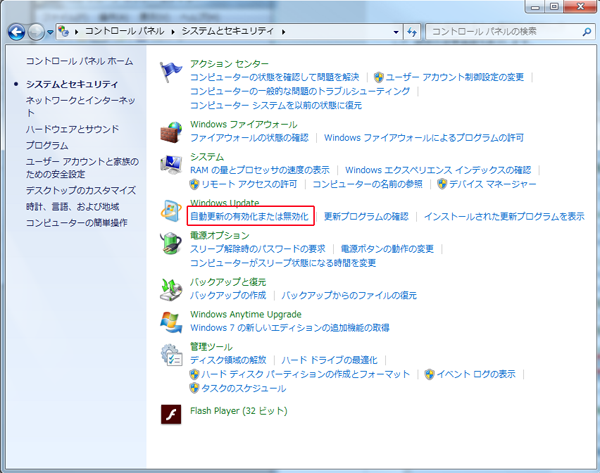The height and width of the screenshot is (473, 600).
Task: Click the System computer icon
Action: point(171,164)
